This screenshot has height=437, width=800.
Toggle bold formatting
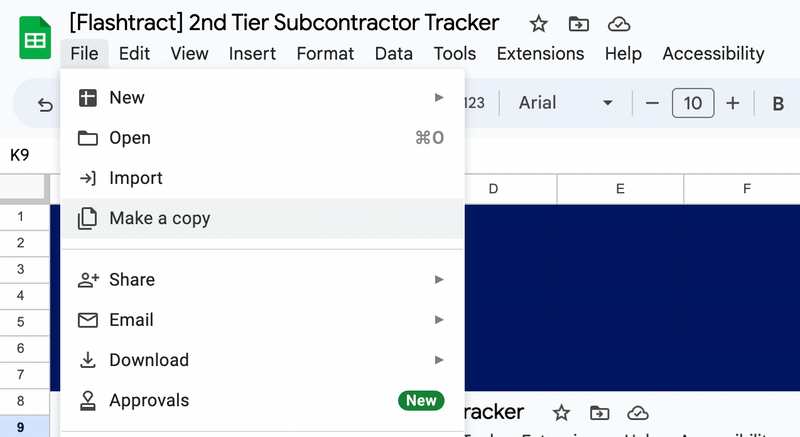click(x=778, y=103)
